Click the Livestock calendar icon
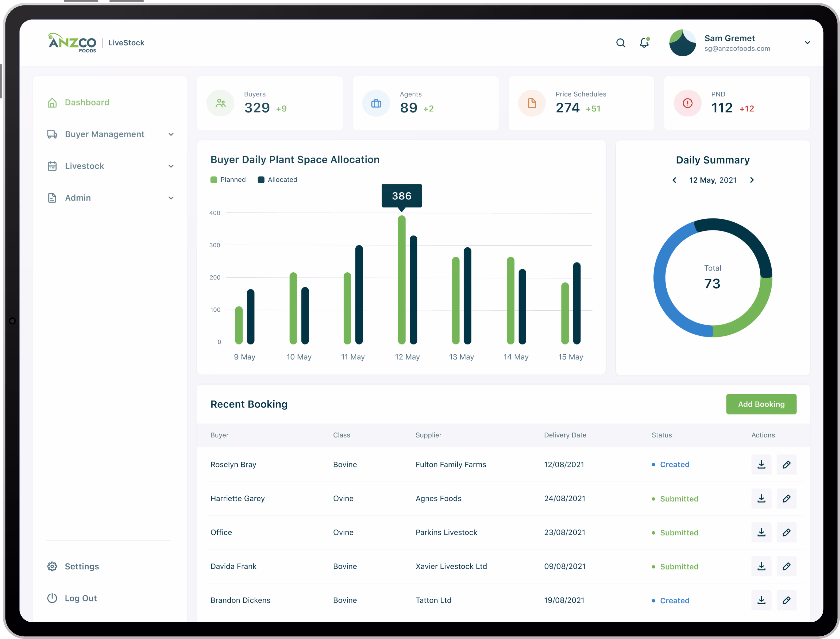 click(52, 166)
